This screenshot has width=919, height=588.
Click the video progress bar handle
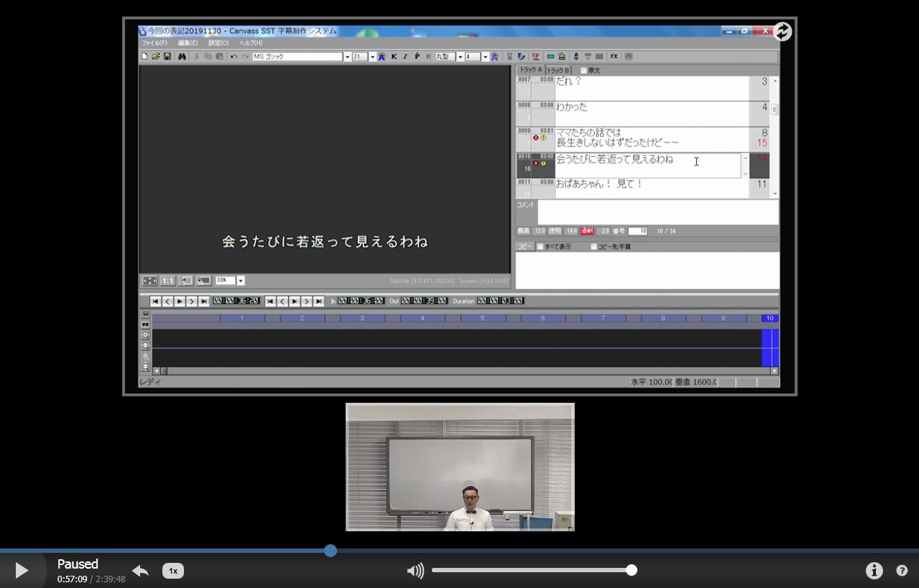331,551
